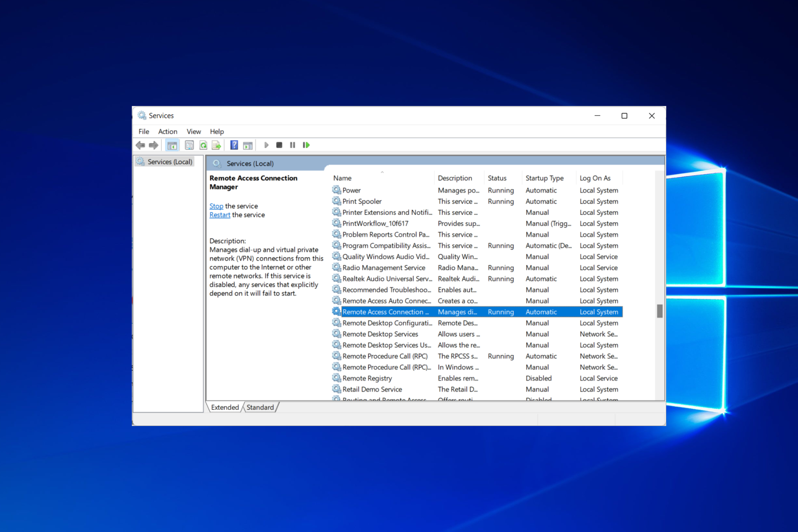Select Program Compatibility Assistant service
This screenshot has width=798, height=532.
pos(477,246)
